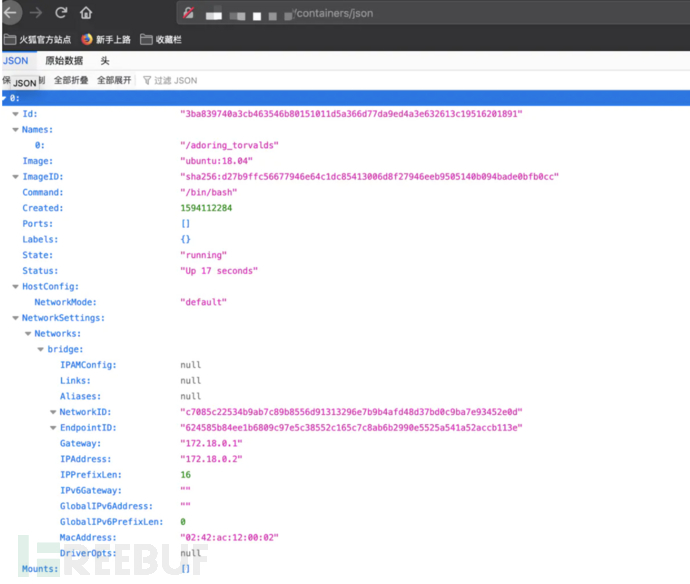Select the MacAddress "02:42:ac:12:00:02" value
690x584 pixels.
pyautogui.click(x=229, y=537)
